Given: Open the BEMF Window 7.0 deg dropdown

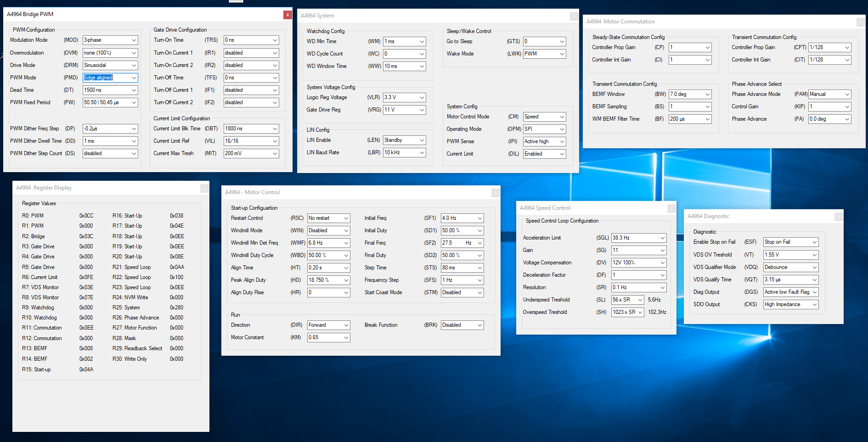Looking at the screenshot, I should pyautogui.click(x=690, y=94).
